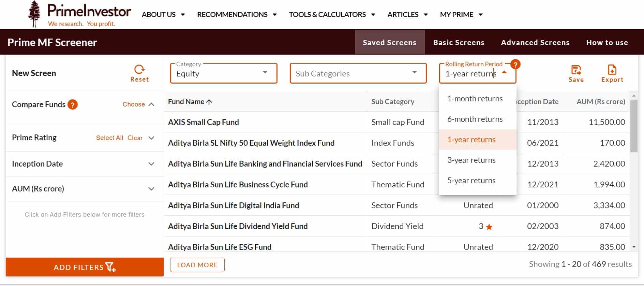644x286 pixels.
Task: Open the How to use tab
Action: coord(607,42)
